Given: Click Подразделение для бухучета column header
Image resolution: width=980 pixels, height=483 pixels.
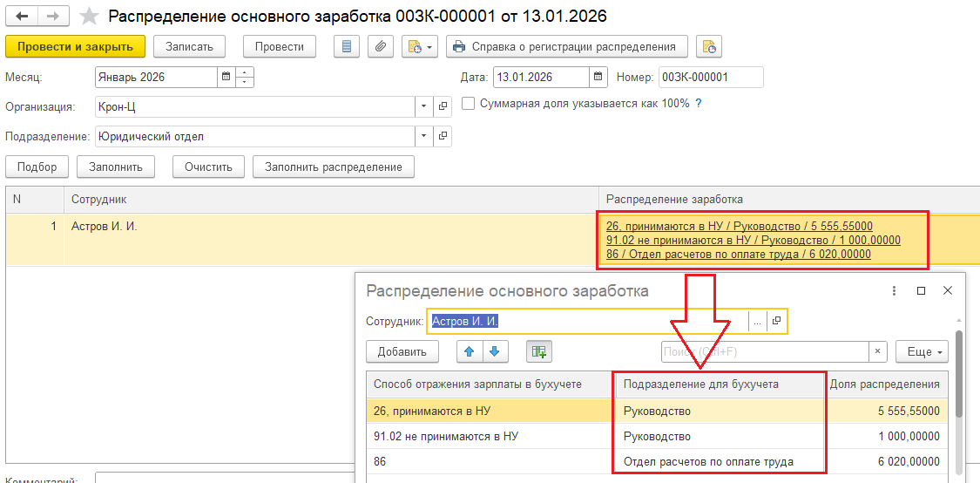Looking at the screenshot, I should click(x=720, y=384).
